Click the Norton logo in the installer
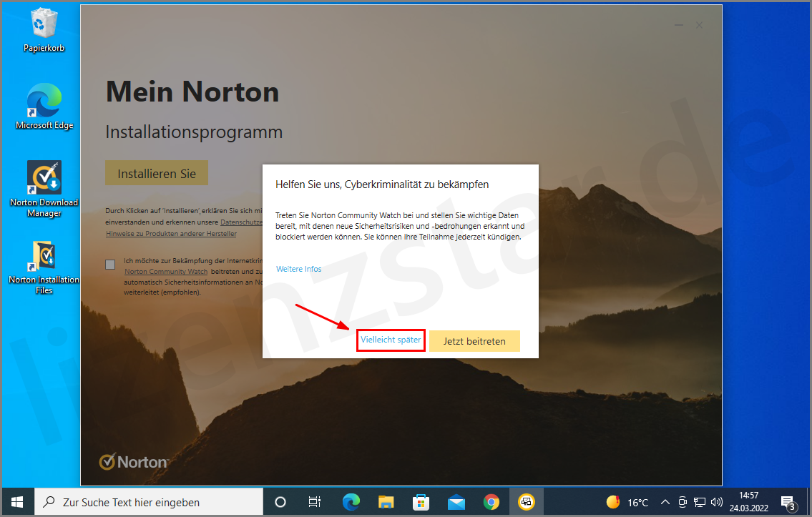 133,461
